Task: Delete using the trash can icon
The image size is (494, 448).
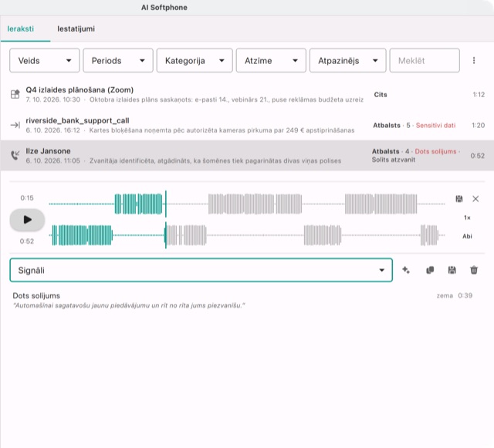Action: 474,270
